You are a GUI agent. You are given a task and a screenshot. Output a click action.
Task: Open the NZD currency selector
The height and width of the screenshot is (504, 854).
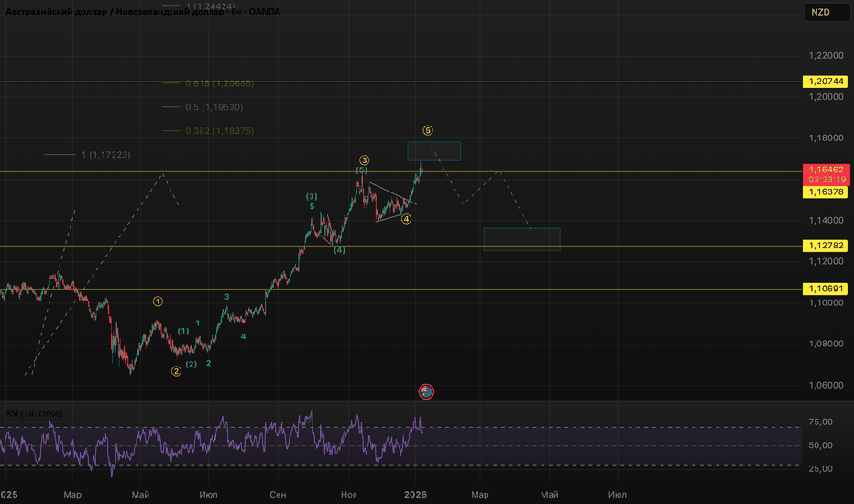tap(827, 12)
